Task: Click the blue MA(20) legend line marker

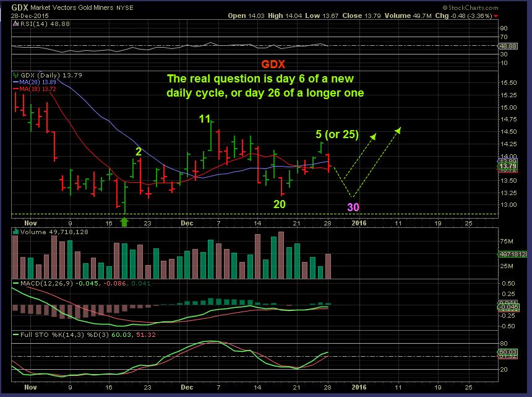Action: (x=15, y=82)
